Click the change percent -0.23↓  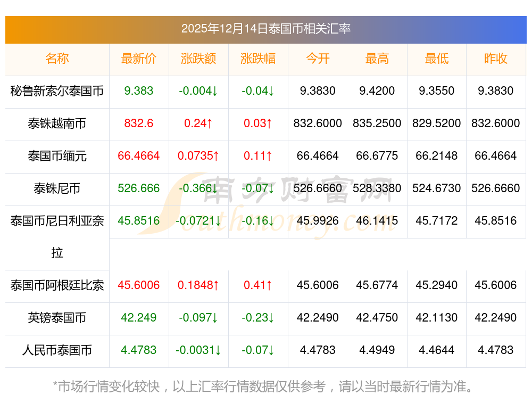[x=258, y=317]
